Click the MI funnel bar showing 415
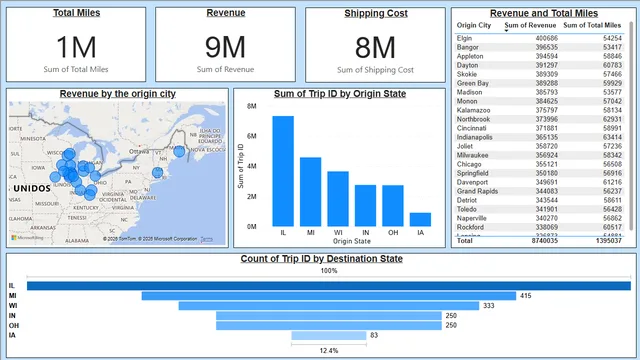The width and height of the screenshot is (640, 360). 329,296
